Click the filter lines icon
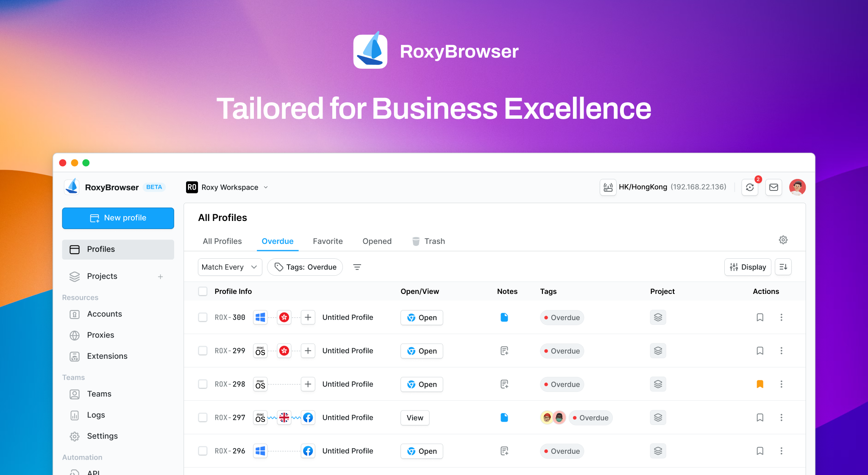 pos(357,267)
